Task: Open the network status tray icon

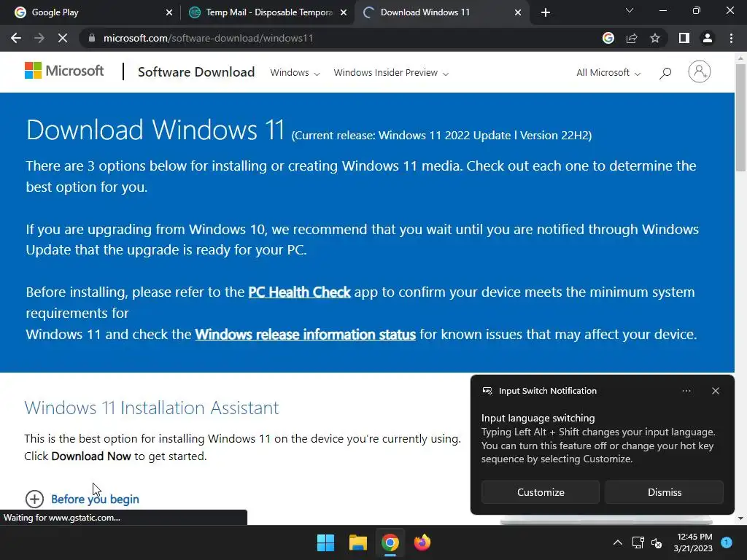Action: pyautogui.click(x=638, y=542)
